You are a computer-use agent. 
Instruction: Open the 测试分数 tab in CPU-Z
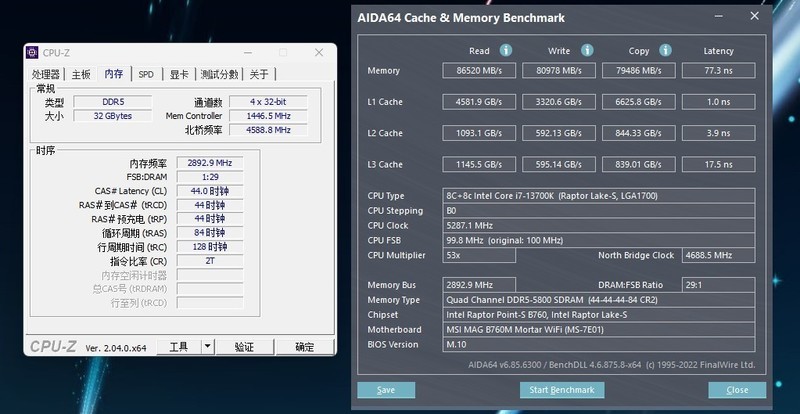pos(219,75)
